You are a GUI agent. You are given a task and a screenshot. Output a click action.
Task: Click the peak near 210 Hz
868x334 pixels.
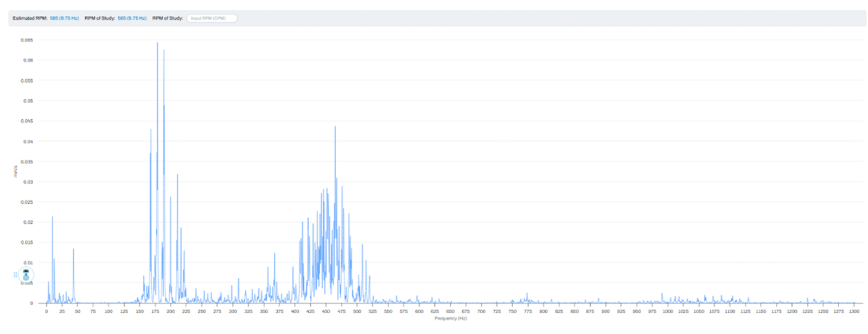point(177,175)
